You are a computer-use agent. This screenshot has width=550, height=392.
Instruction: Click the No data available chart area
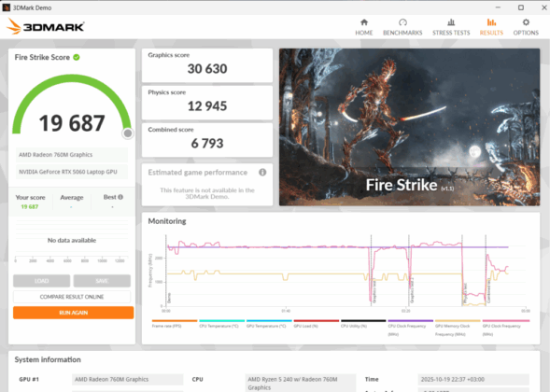pyautogui.click(x=72, y=241)
